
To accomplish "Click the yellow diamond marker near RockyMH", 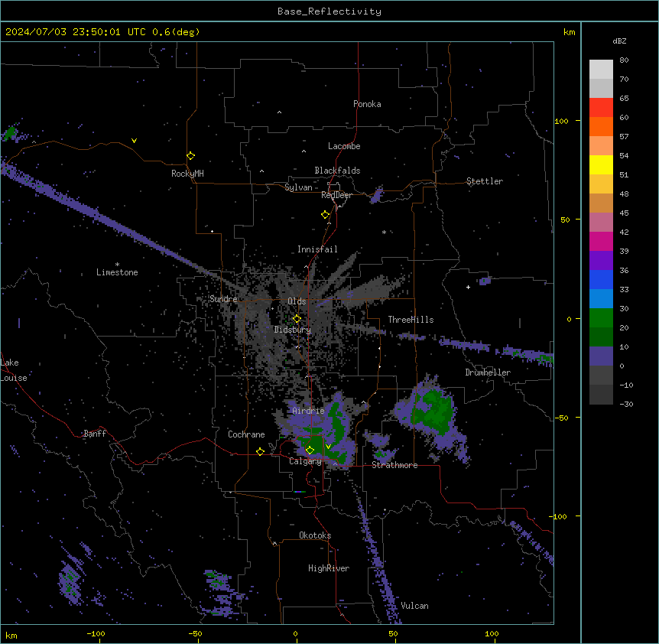I will point(191,156).
